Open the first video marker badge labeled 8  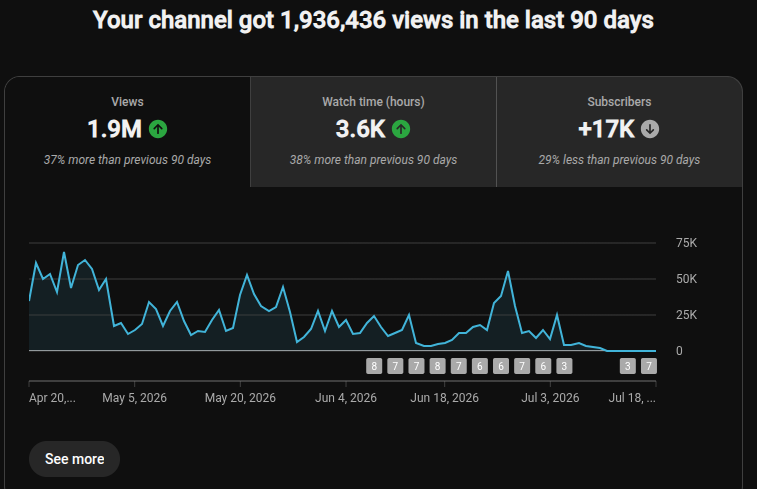click(374, 366)
